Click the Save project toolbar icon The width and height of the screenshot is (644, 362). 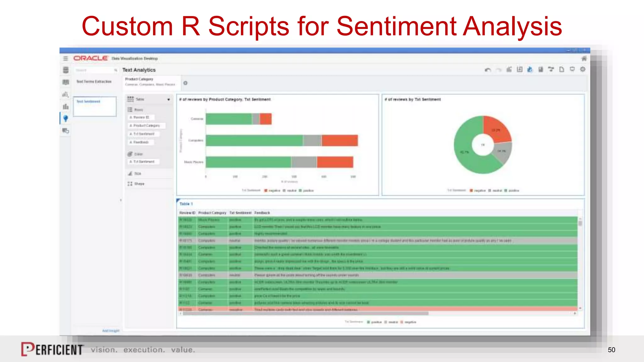click(x=541, y=69)
